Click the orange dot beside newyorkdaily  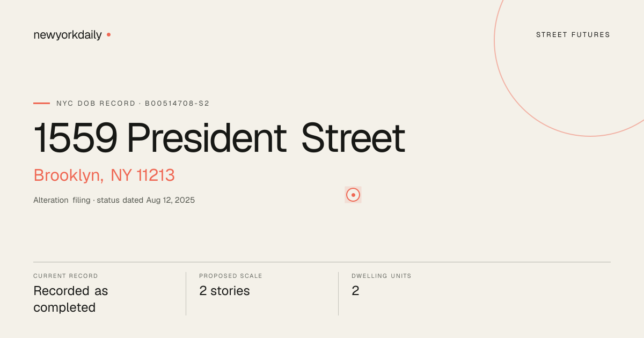click(108, 34)
